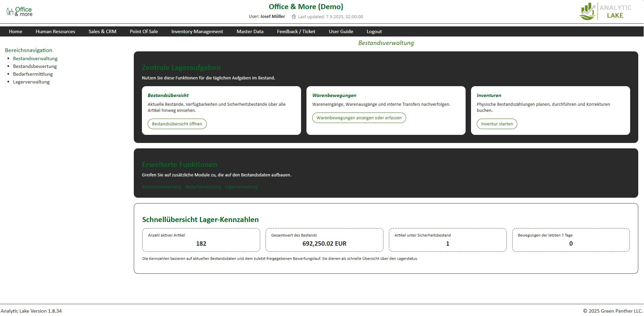Viewport: 644px width, 316px height.
Task: Select Bestandsbewertung in sidebar navigation
Action: click(35, 66)
